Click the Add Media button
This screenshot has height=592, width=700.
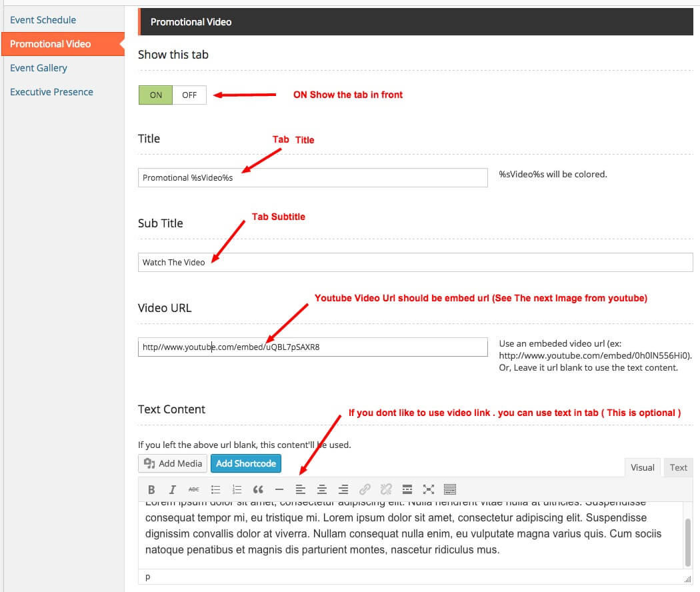[173, 463]
